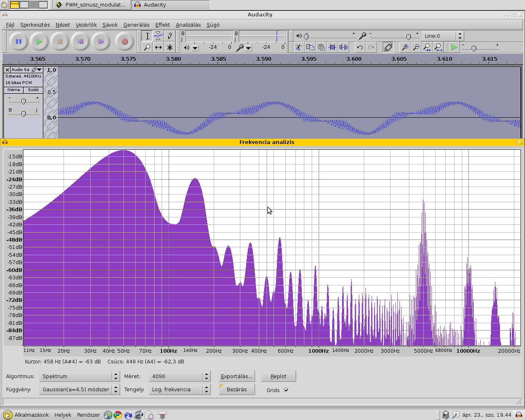This screenshot has height=420, width=525.
Task: Toggle the Grids checkbox
Action: [x=286, y=390]
